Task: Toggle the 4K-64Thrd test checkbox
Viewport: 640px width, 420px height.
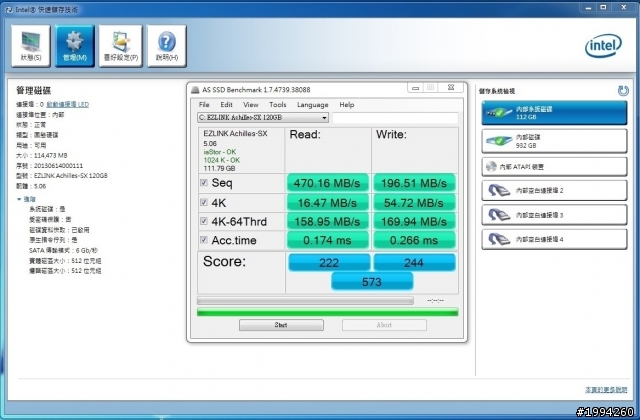Action: 204,221
